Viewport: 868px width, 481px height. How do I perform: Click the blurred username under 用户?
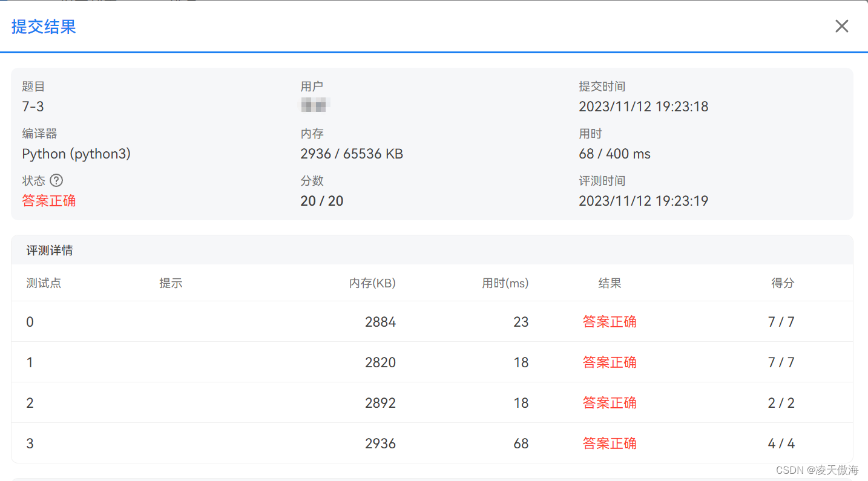(x=314, y=105)
